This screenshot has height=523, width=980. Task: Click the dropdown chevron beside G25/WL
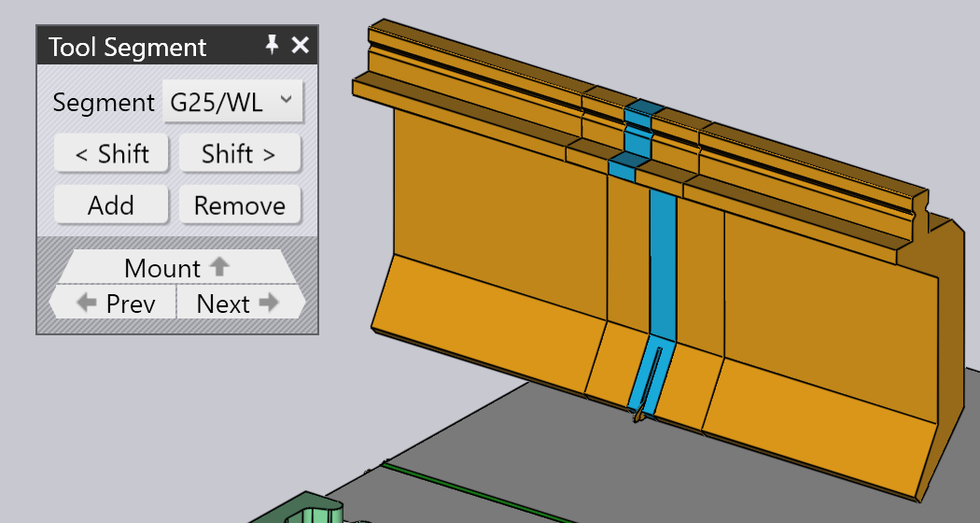(287, 100)
